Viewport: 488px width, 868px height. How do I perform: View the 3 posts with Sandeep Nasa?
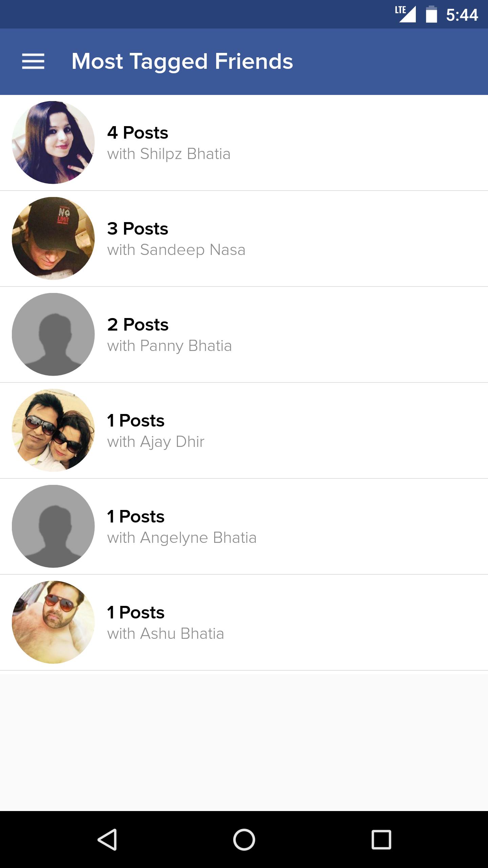[138, 229]
